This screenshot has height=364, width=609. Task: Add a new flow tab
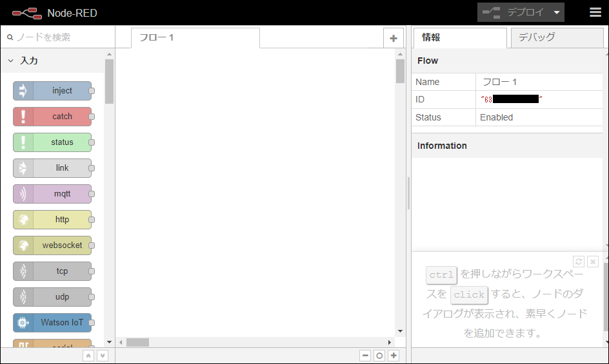coord(393,38)
